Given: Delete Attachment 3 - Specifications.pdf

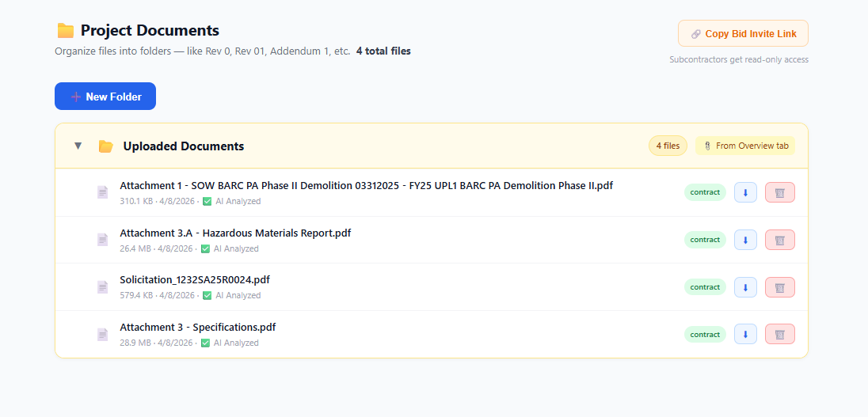Looking at the screenshot, I should (x=779, y=334).
